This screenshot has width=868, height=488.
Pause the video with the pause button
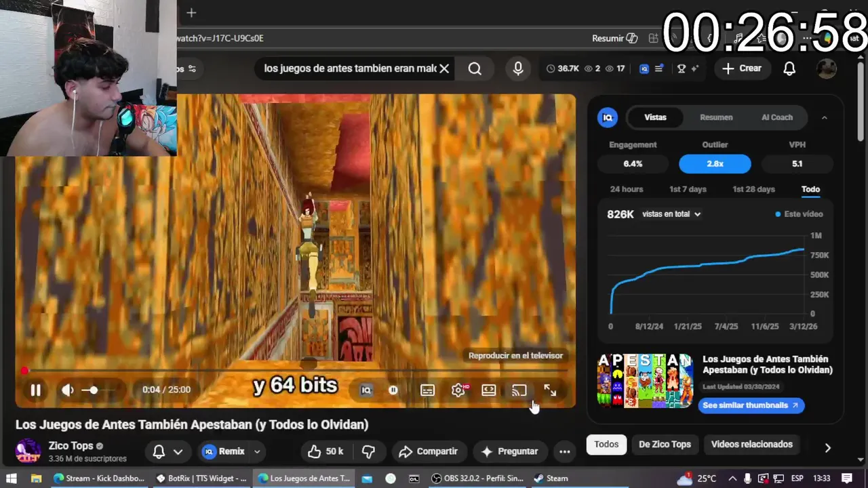click(35, 390)
